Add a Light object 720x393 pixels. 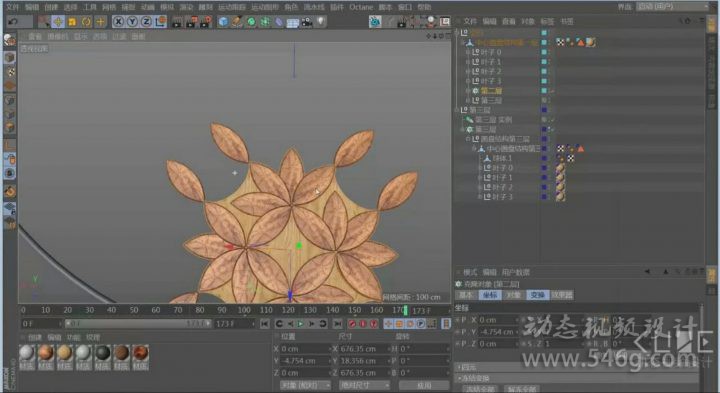pyautogui.click(x=321, y=22)
